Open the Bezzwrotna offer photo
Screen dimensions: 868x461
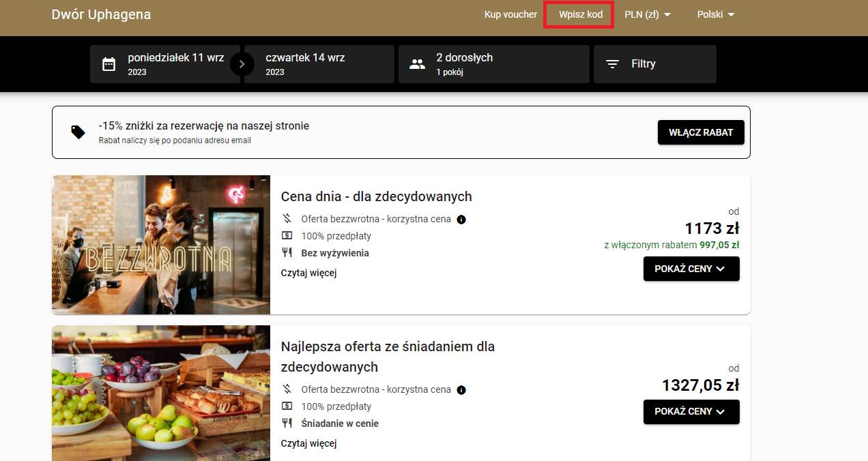point(161,245)
